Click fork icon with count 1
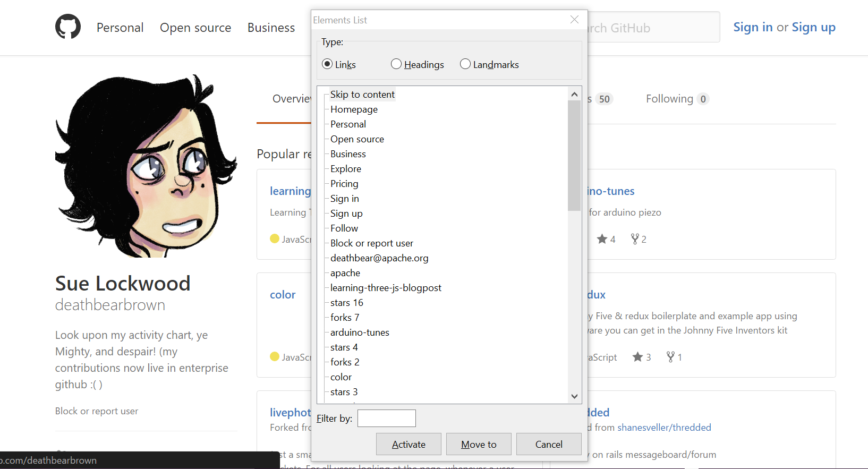This screenshot has height=469, width=868. 670,357
